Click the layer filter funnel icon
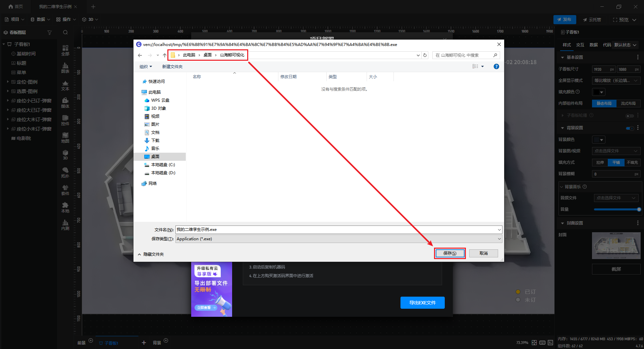 (x=50, y=33)
